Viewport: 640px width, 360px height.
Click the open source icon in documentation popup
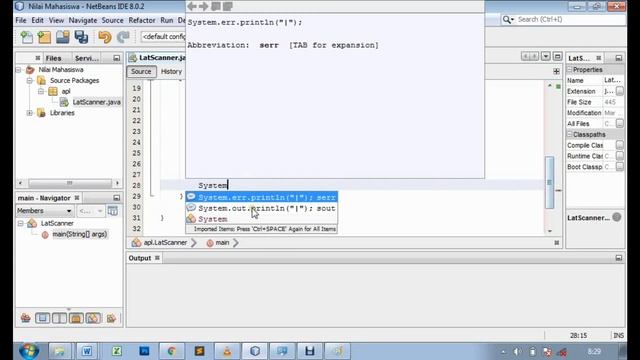pos(228,6)
